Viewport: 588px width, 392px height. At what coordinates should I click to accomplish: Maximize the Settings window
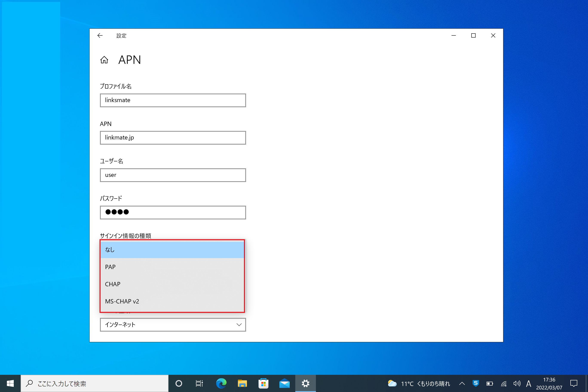(x=473, y=35)
